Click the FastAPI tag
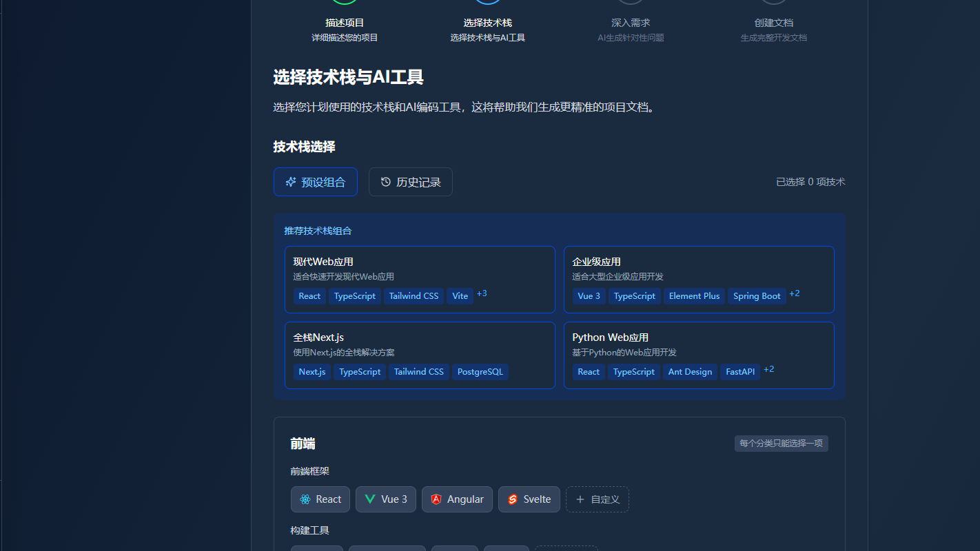Image resolution: width=980 pixels, height=551 pixels. [740, 372]
